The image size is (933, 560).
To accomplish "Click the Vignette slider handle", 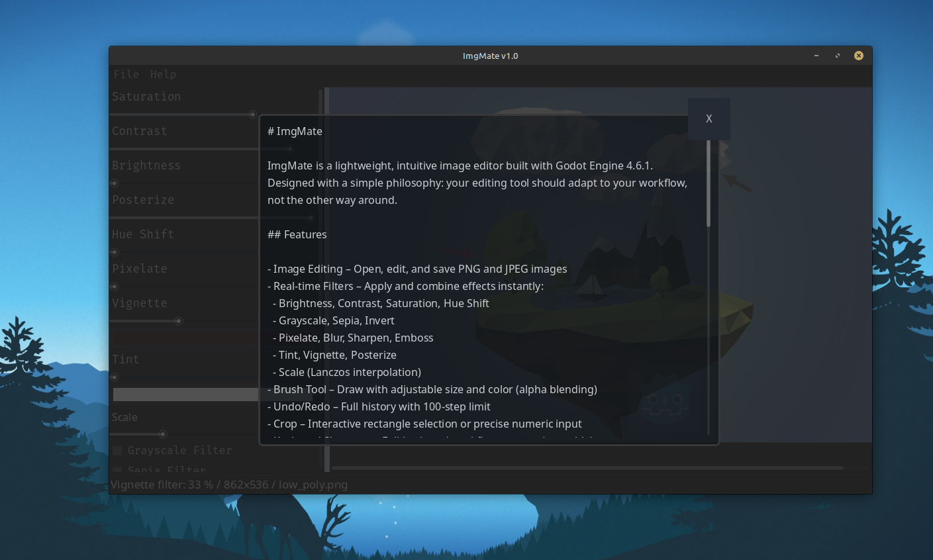I will point(179,321).
